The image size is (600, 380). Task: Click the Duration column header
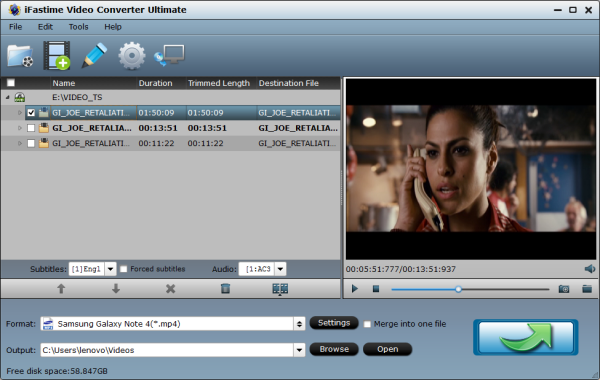coord(161,83)
